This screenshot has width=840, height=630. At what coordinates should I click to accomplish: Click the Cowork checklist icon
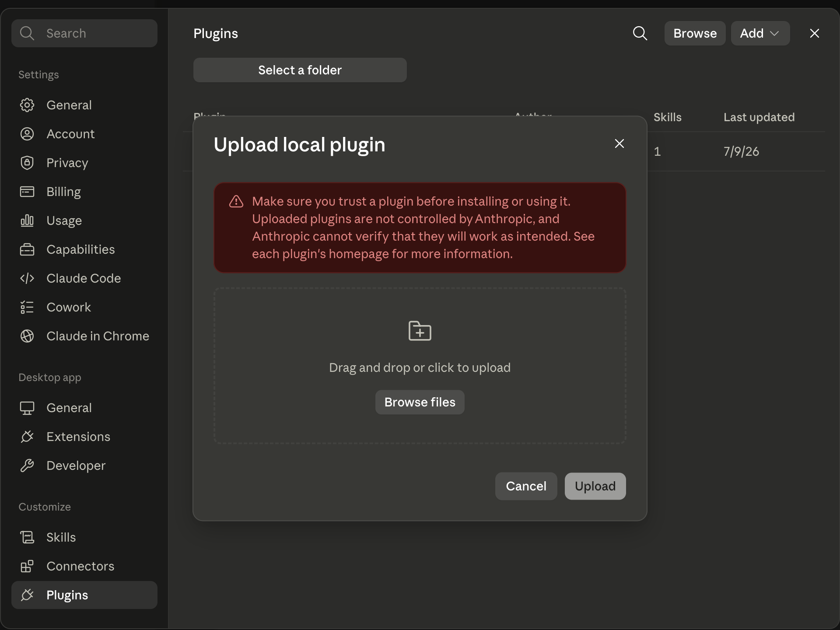pos(27,307)
